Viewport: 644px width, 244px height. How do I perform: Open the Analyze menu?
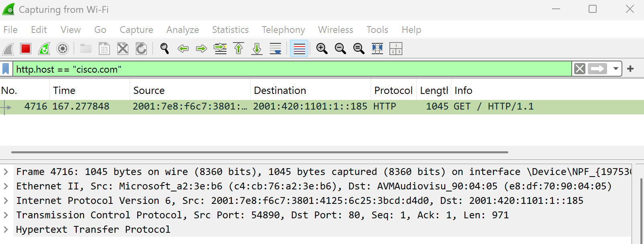click(x=183, y=30)
